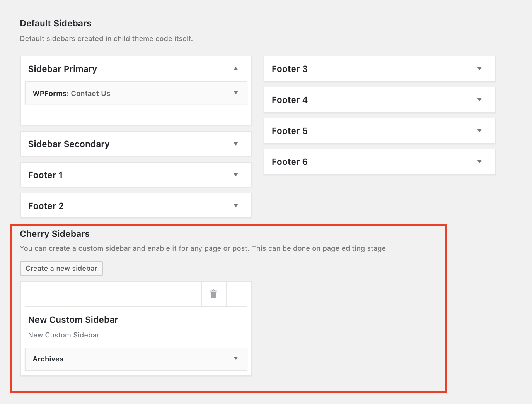This screenshot has height=404, width=532.
Task: Click the expand arrow on Footer 3
Action: (x=479, y=68)
